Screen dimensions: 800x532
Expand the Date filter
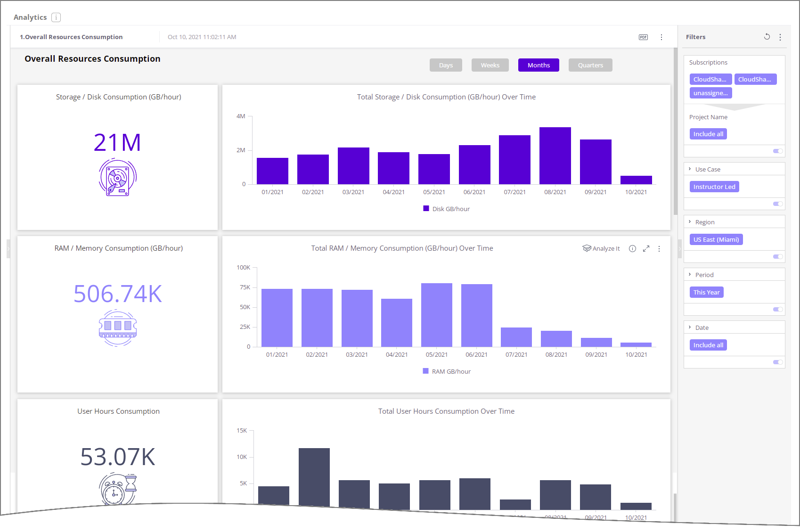690,327
